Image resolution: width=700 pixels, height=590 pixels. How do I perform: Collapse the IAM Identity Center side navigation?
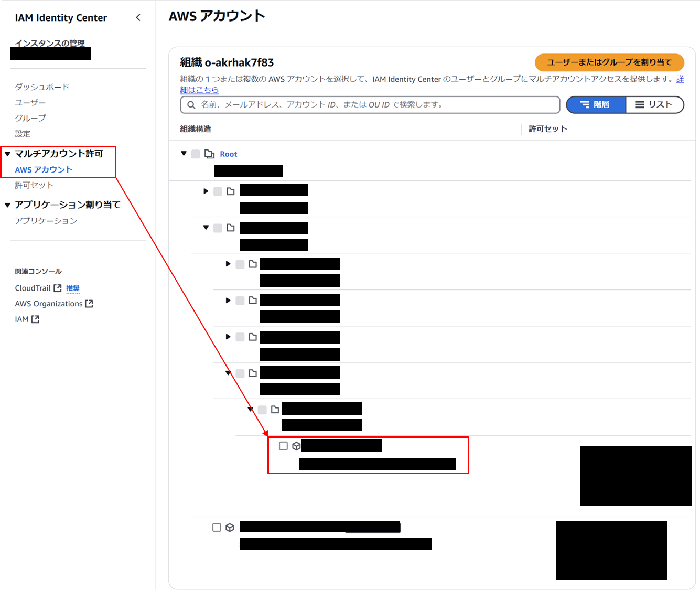coord(138,18)
